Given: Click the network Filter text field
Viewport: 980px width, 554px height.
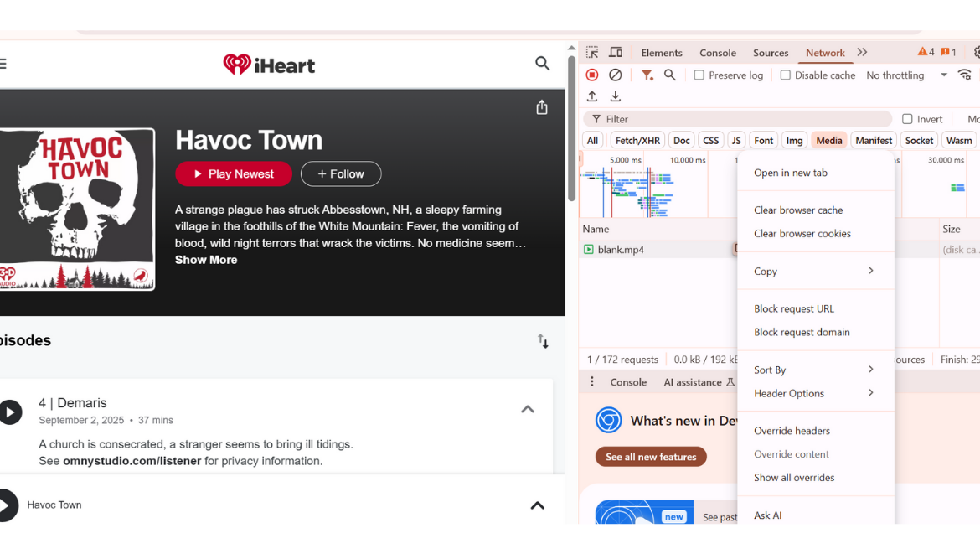Looking at the screenshot, I should [x=737, y=119].
